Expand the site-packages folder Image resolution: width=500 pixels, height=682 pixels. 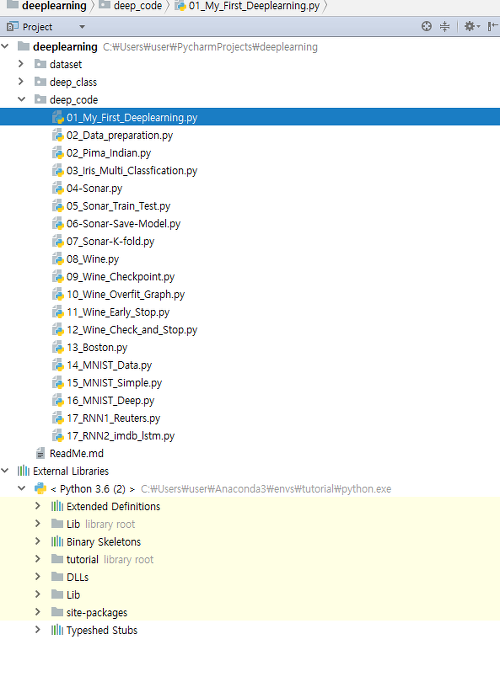click(38, 612)
